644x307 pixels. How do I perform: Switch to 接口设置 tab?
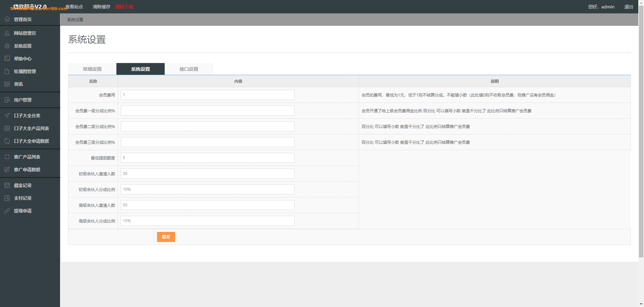tap(189, 69)
